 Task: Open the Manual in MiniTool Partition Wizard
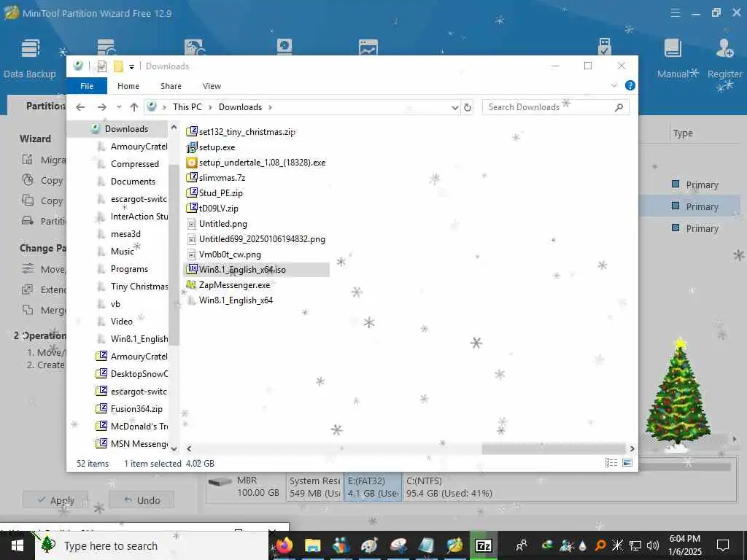coord(673,60)
